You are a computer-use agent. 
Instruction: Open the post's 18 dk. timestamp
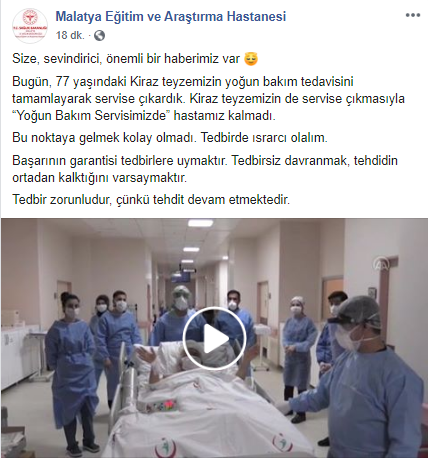pyautogui.click(x=70, y=35)
